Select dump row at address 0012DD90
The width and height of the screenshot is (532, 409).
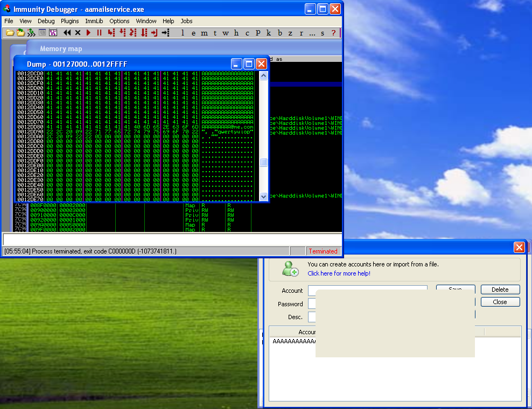[x=135, y=132]
